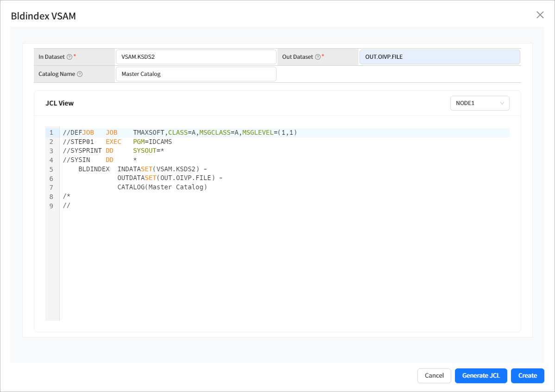Image resolution: width=555 pixels, height=392 pixels.
Task: Expand the NODE1 node dropdown
Action: pos(479,103)
